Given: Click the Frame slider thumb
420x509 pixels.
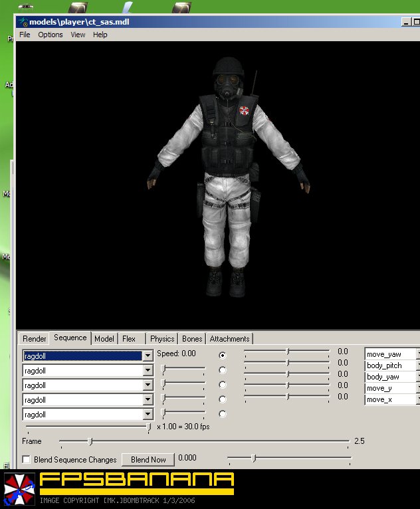Looking at the screenshot, I should coord(90,441).
